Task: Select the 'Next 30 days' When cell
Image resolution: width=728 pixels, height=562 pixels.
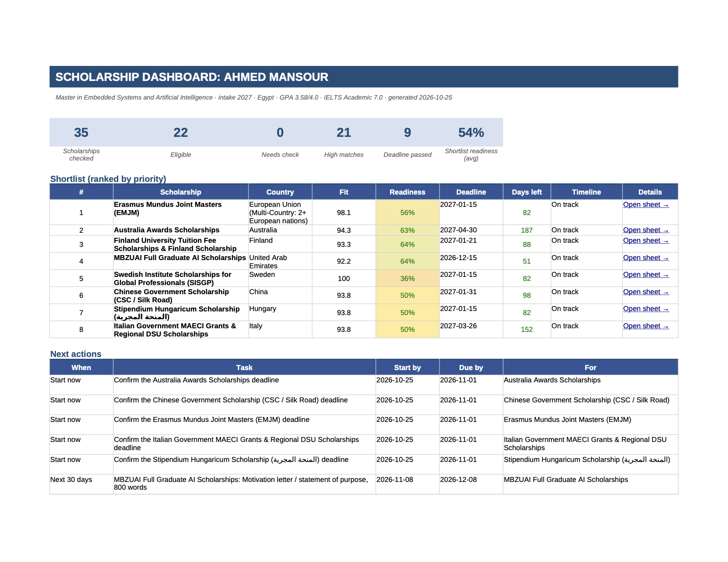Action: (x=81, y=484)
